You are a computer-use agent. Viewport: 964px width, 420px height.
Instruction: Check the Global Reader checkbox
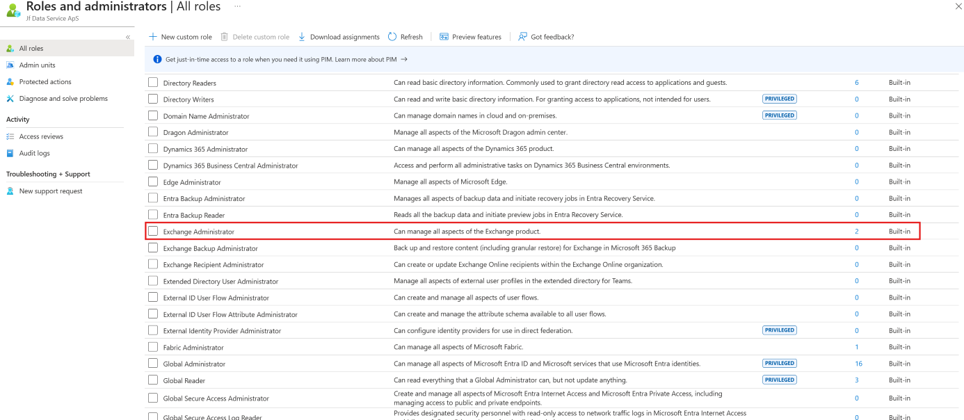coord(153,380)
